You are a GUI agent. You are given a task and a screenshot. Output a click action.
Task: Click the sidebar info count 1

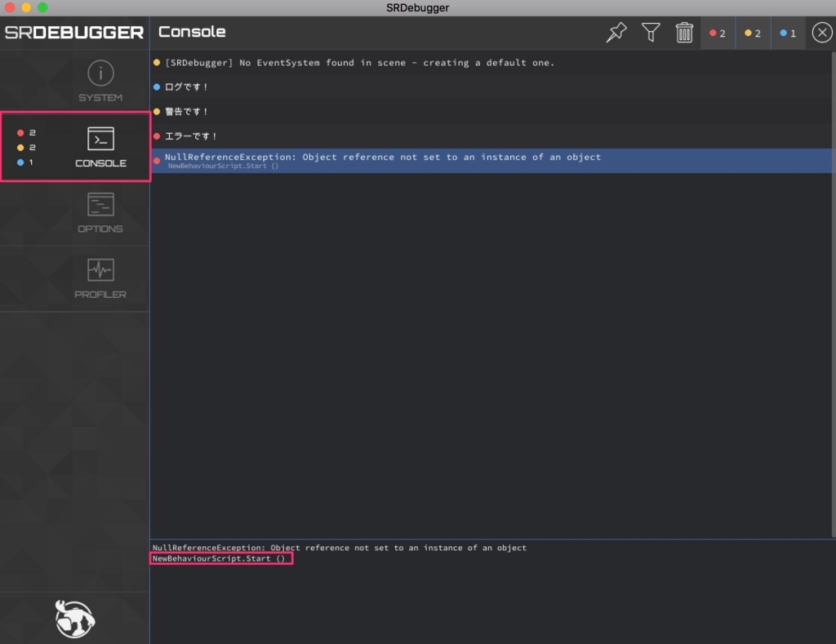click(x=31, y=162)
